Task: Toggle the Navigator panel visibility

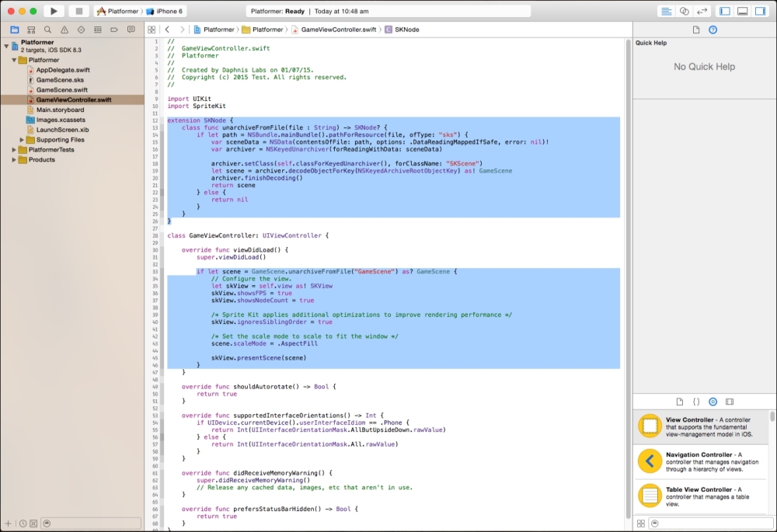Action: pos(725,11)
